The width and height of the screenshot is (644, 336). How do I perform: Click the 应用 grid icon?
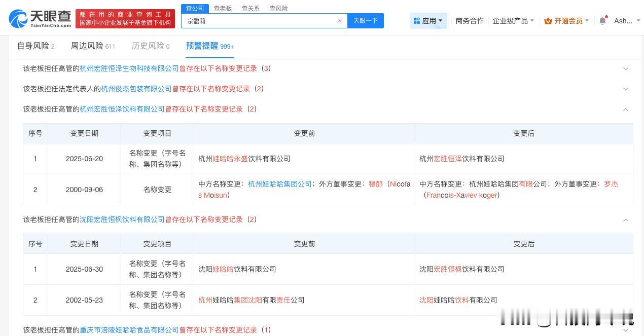click(x=417, y=21)
